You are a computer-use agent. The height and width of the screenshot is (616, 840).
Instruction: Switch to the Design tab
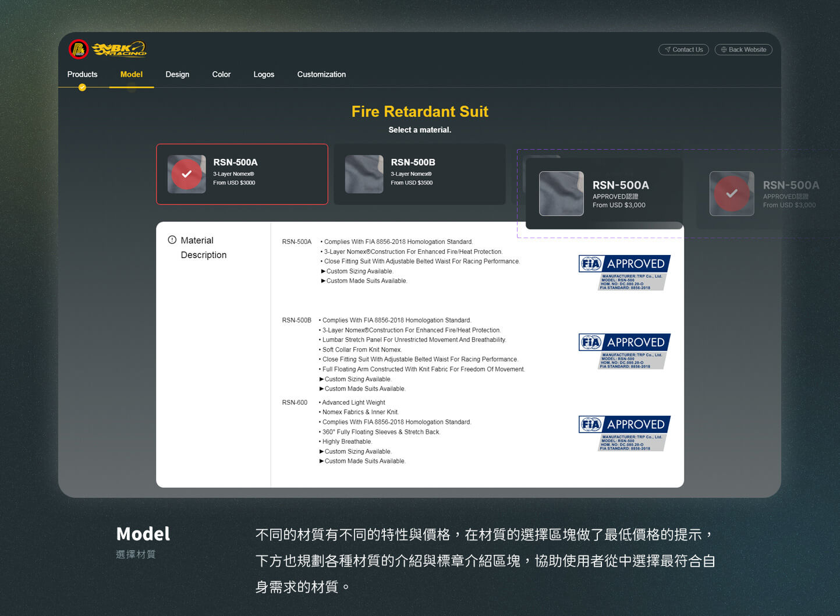(x=177, y=75)
